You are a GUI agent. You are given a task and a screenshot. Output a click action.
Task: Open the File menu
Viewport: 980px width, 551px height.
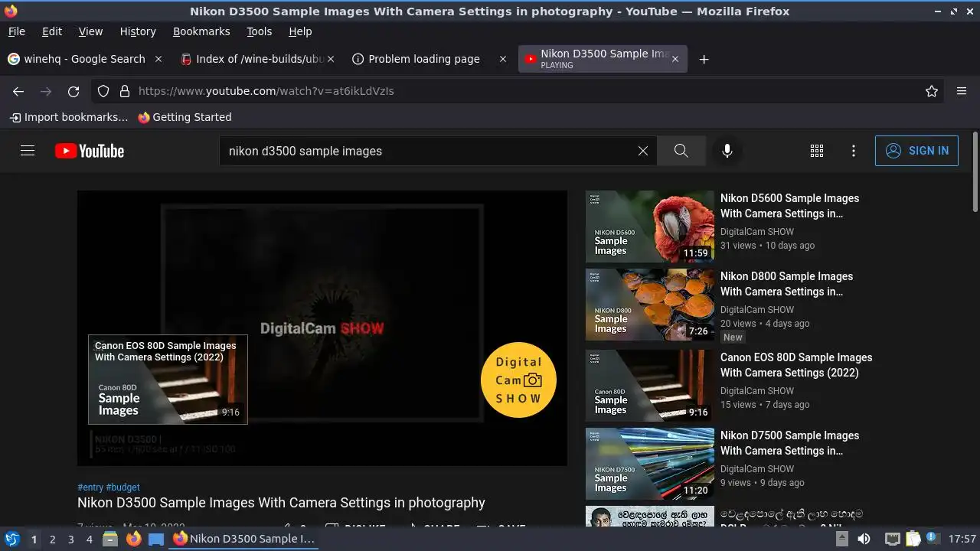tap(16, 31)
